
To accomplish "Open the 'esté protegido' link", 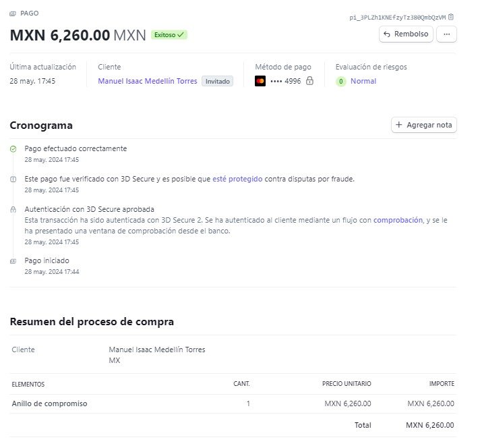I will 237,179.
